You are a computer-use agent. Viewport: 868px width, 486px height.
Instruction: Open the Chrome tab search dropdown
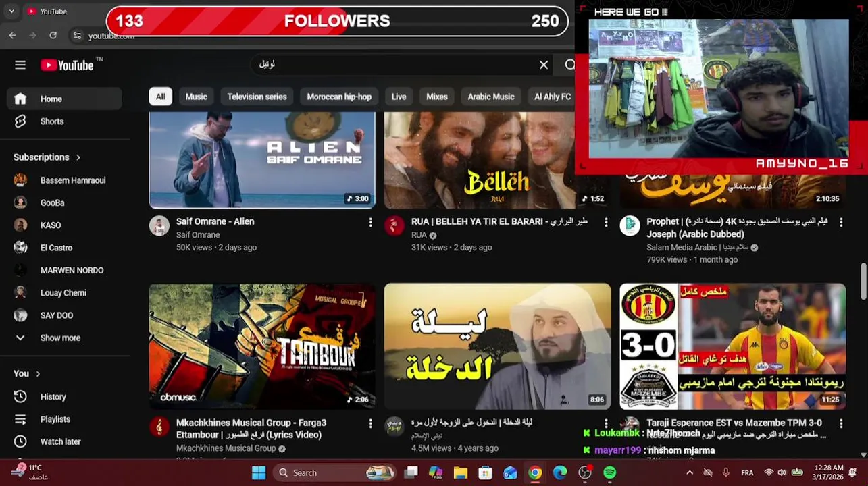(x=11, y=11)
